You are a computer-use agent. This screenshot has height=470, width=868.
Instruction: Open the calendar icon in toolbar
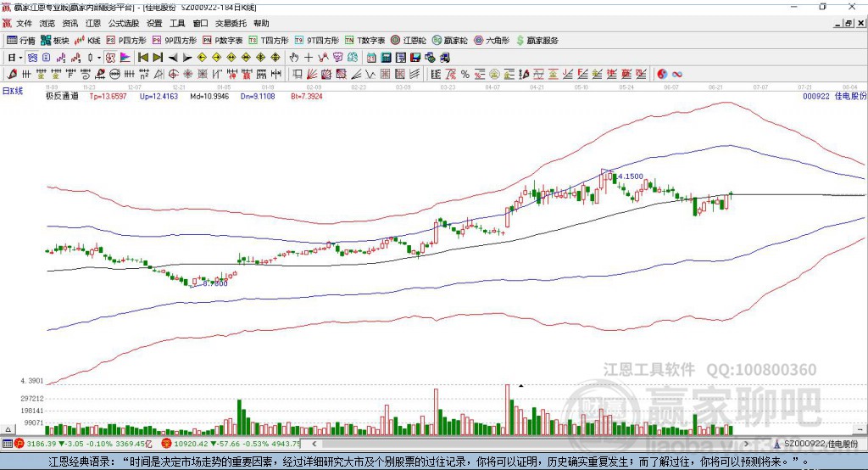tap(371, 58)
